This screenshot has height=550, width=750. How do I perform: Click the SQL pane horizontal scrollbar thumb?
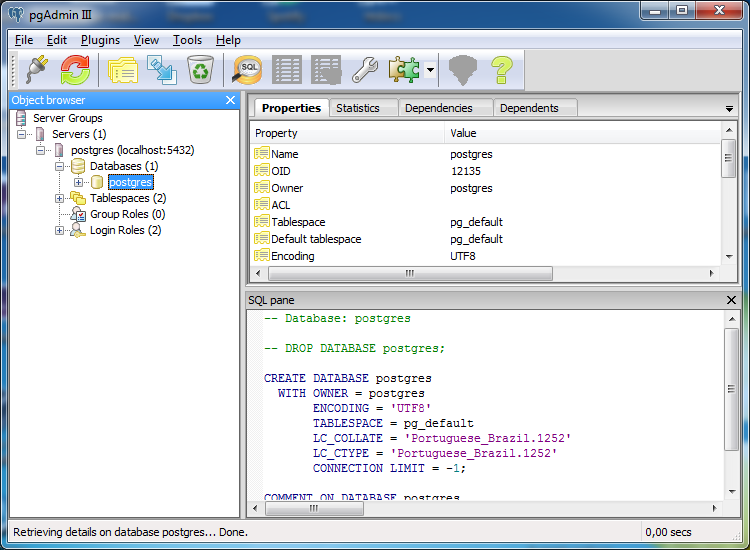(314, 508)
